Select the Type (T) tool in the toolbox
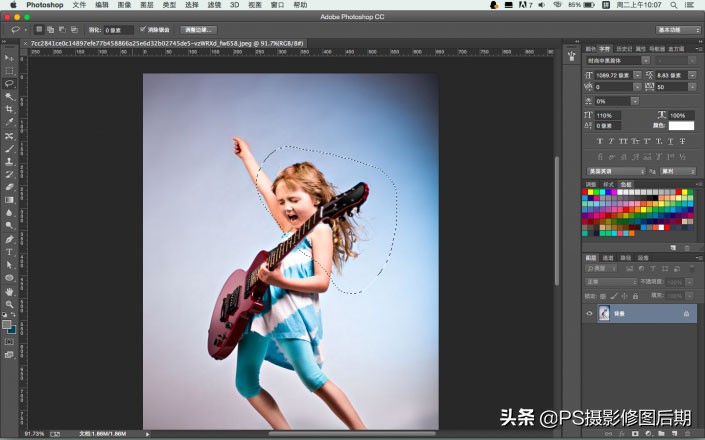This screenshot has height=440, width=705. 9,252
